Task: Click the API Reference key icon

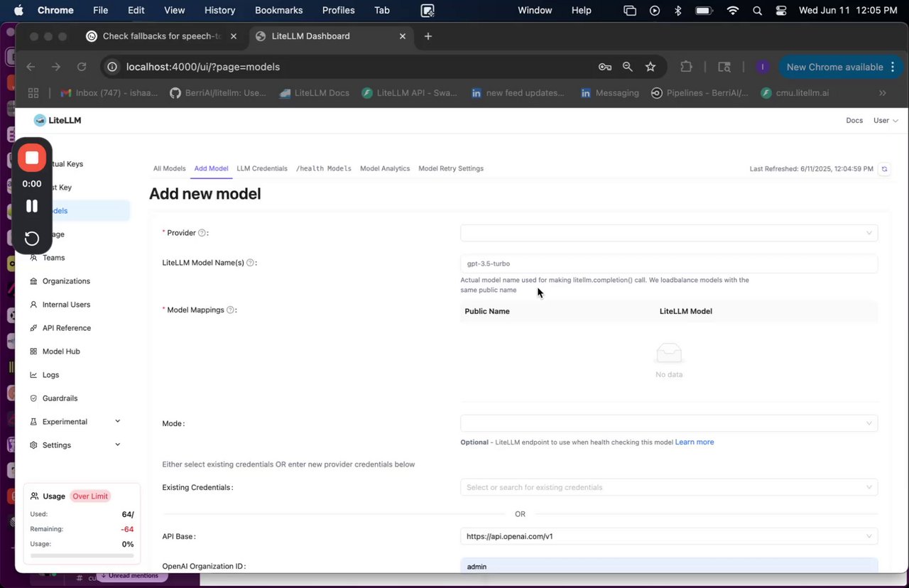Action: click(34, 328)
